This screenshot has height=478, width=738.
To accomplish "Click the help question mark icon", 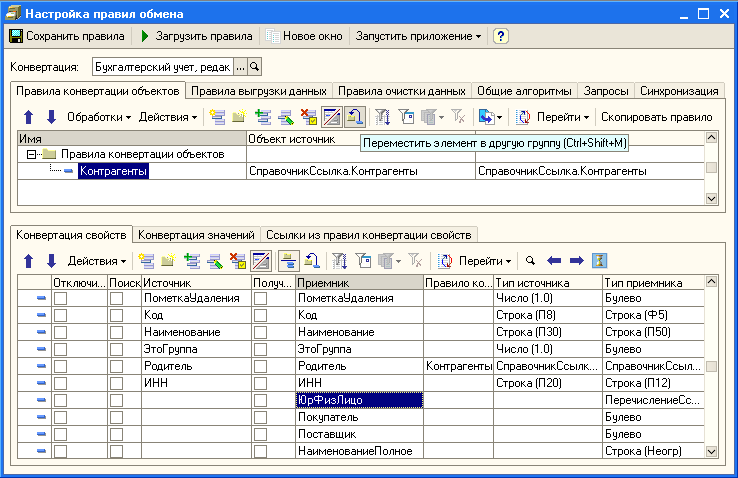I will click(x=501, y=36).
